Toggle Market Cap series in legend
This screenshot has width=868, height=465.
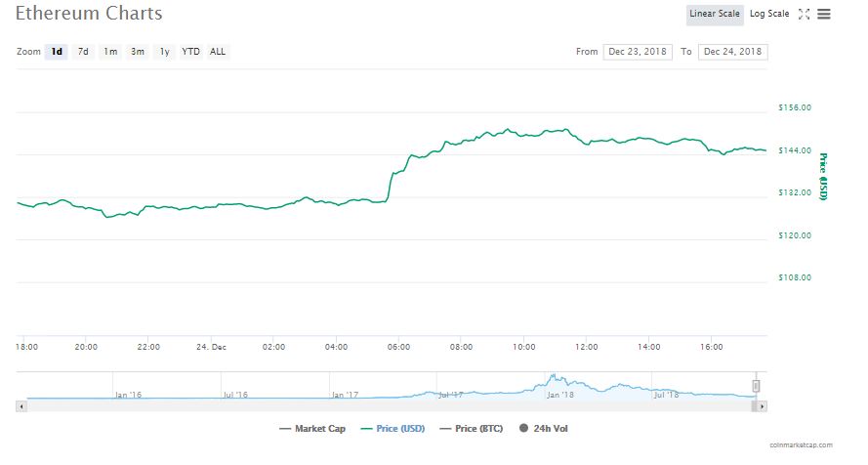pos(312,429)
